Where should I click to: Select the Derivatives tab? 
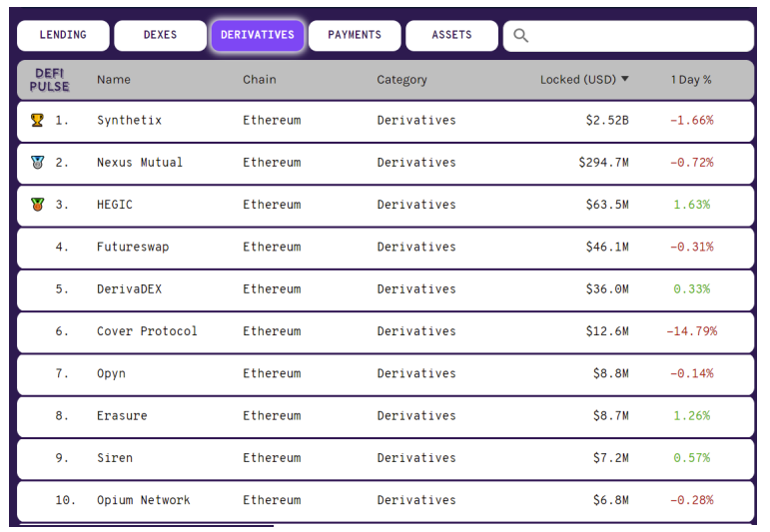(x=258, y=35)
